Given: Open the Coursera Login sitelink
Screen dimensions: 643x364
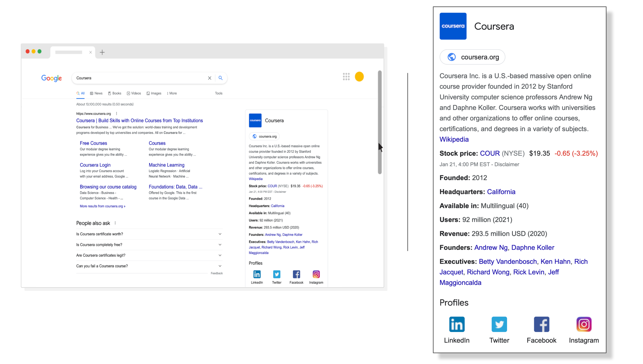Looking at the screenshot, I should click(95, 165).
